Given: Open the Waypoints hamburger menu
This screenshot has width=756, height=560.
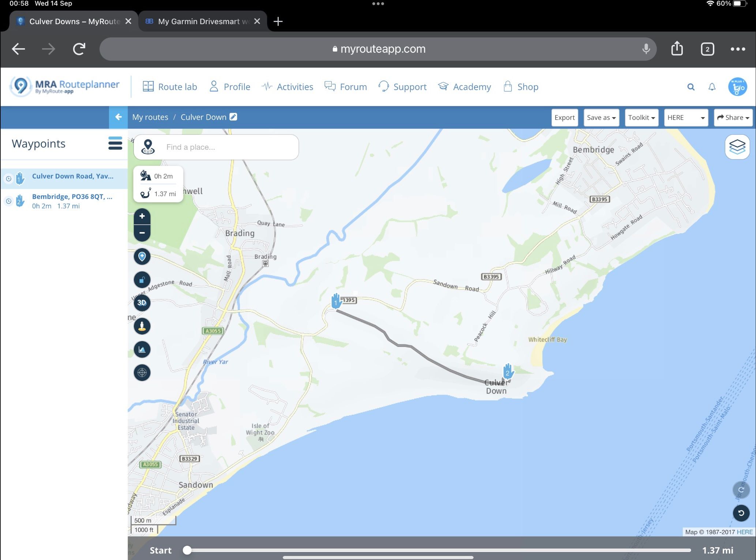Looking at the screenshot, I should point(115,143).
